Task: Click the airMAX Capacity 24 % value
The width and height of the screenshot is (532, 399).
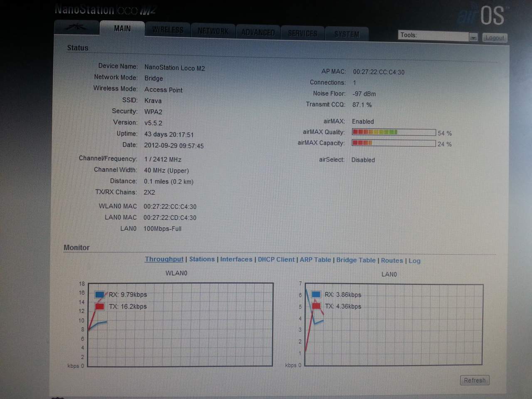Action: pos(445,144)
